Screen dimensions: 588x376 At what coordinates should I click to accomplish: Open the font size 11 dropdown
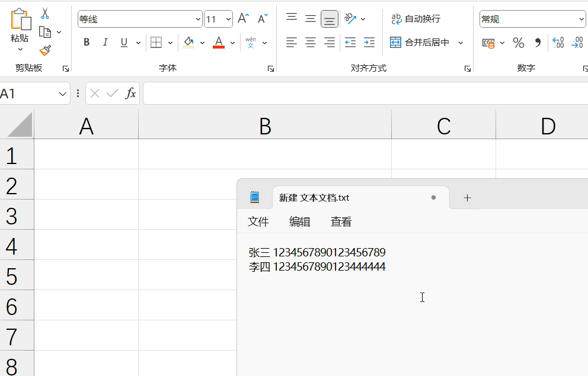(228, 19)
